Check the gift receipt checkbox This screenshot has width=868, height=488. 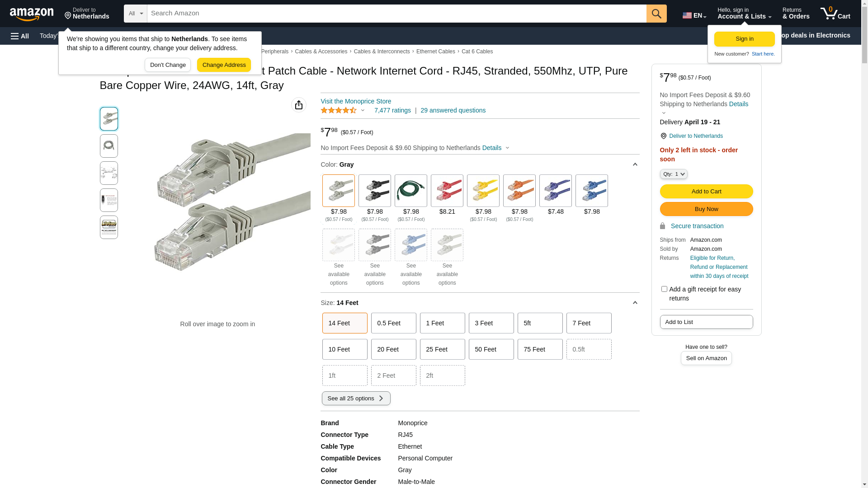[x=664, y=289]
